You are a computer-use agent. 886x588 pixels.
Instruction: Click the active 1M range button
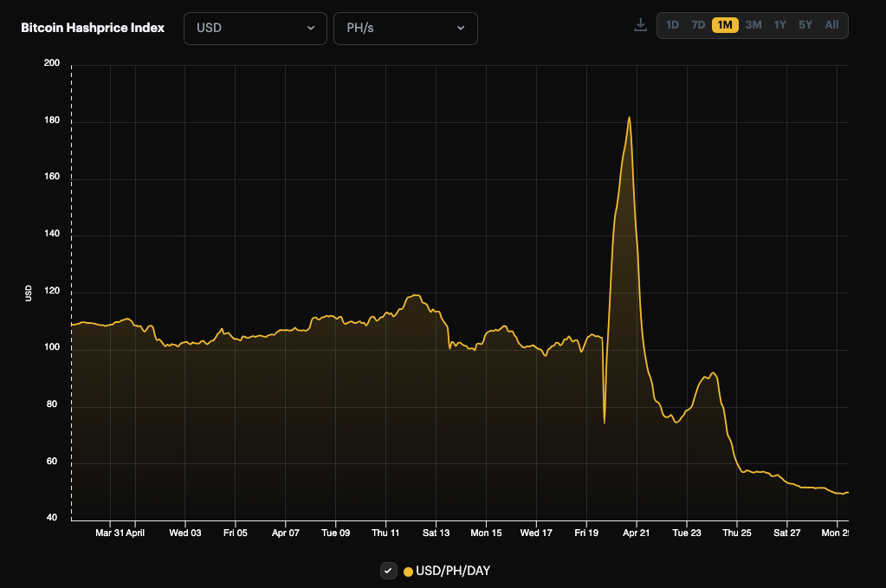[x=725, y=25]
